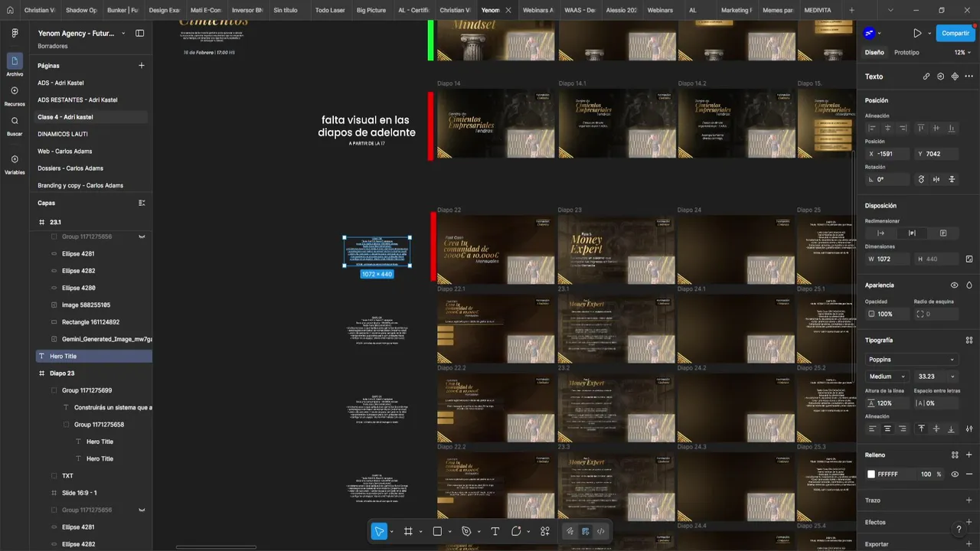Open page DINAMICOS LAUTI
Viewport: 980px width, 551px height.
[63, 134]
